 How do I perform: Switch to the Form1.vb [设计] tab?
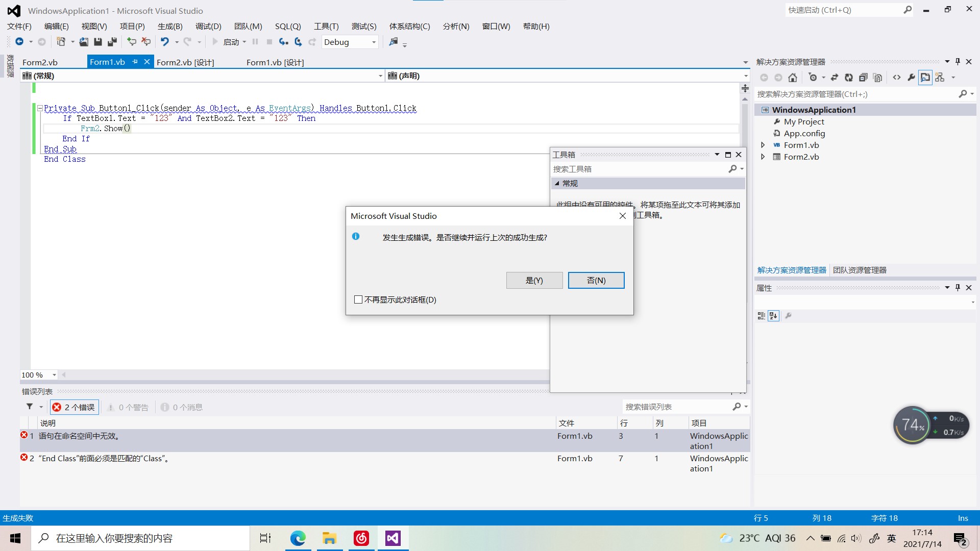click(275, 62)
